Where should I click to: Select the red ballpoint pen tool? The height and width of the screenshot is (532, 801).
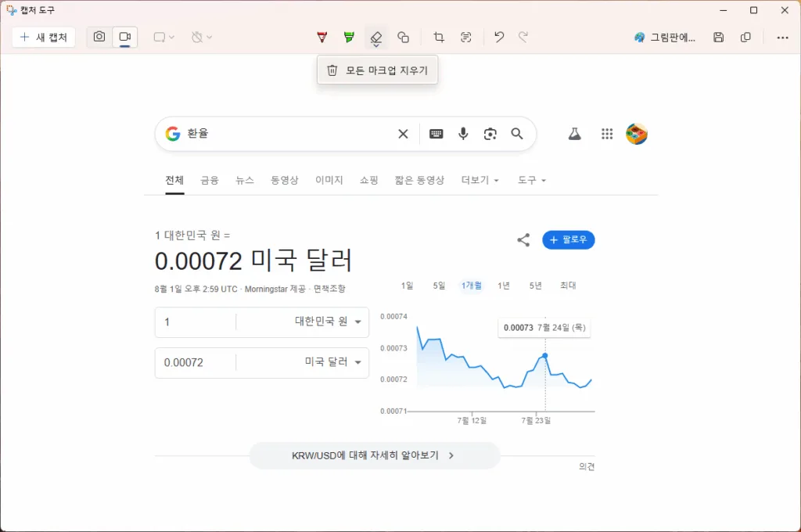point(321,38)
